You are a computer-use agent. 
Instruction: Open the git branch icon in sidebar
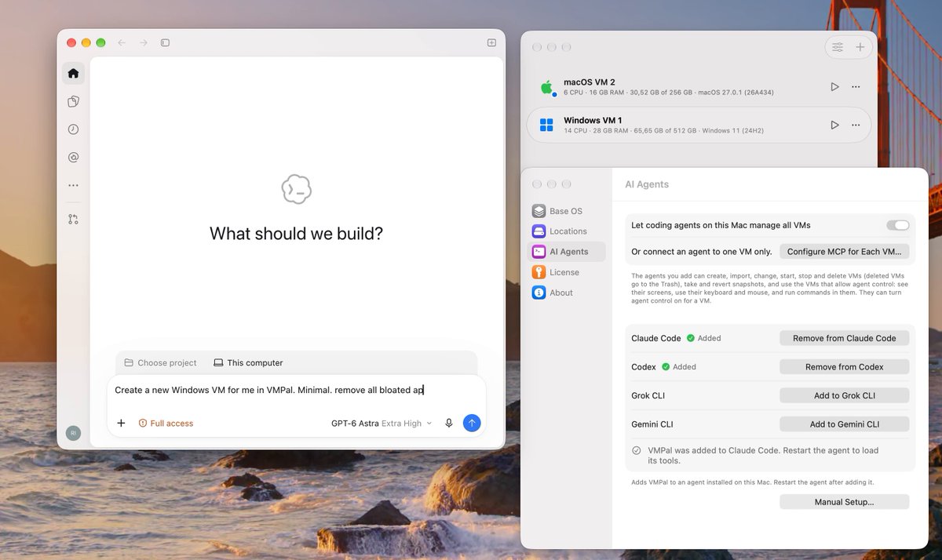(73, 220)
